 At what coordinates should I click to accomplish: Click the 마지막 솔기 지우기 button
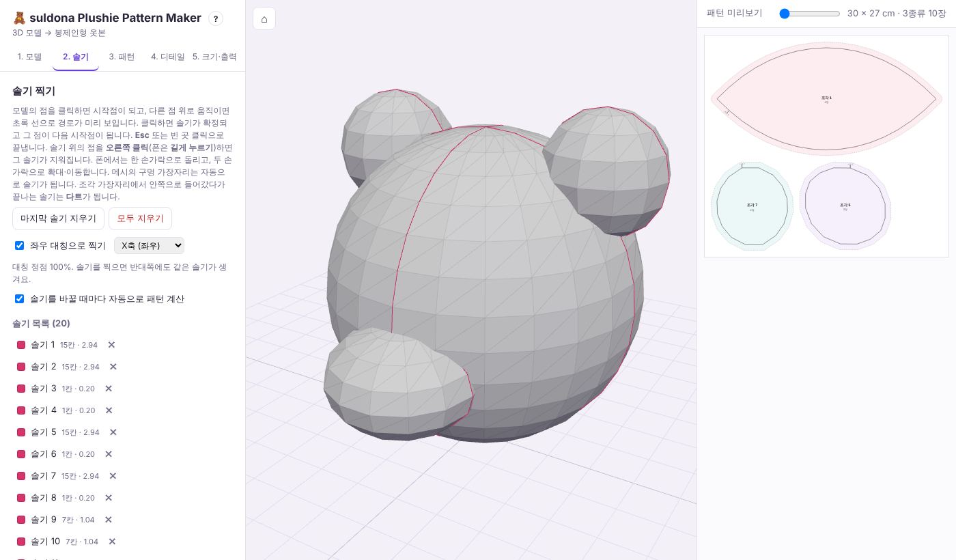[58, 219]
